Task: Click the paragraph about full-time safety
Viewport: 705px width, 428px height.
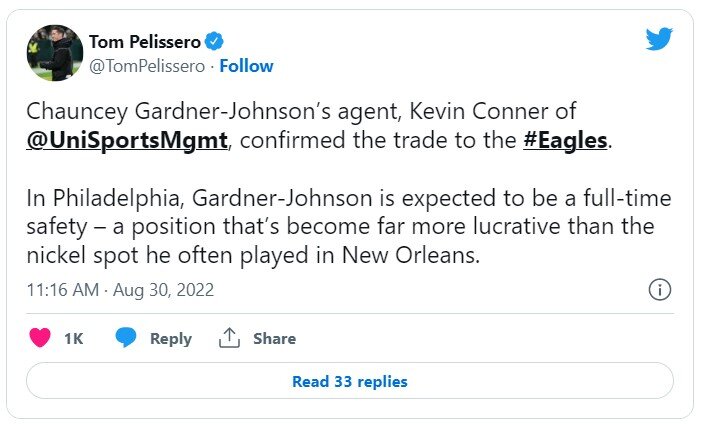Action: click(340, 226)
